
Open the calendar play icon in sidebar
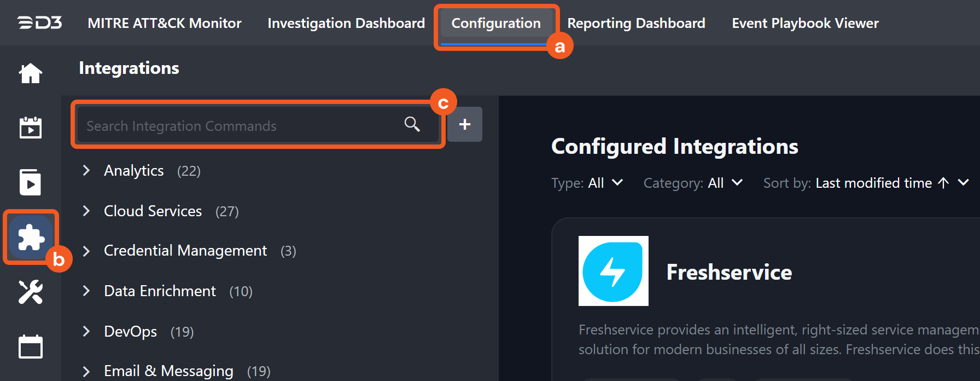(x=31, y=128)
